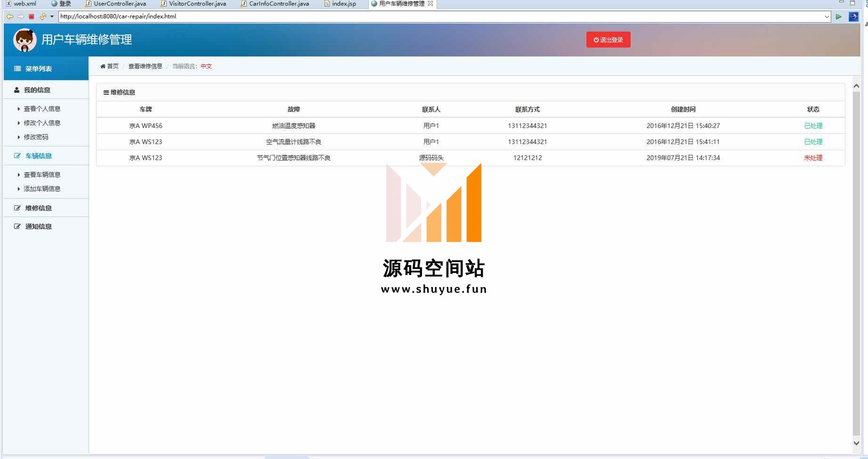Open page in external web browser icon
Viewport: 868px width, 459px height.
[853, 16]
